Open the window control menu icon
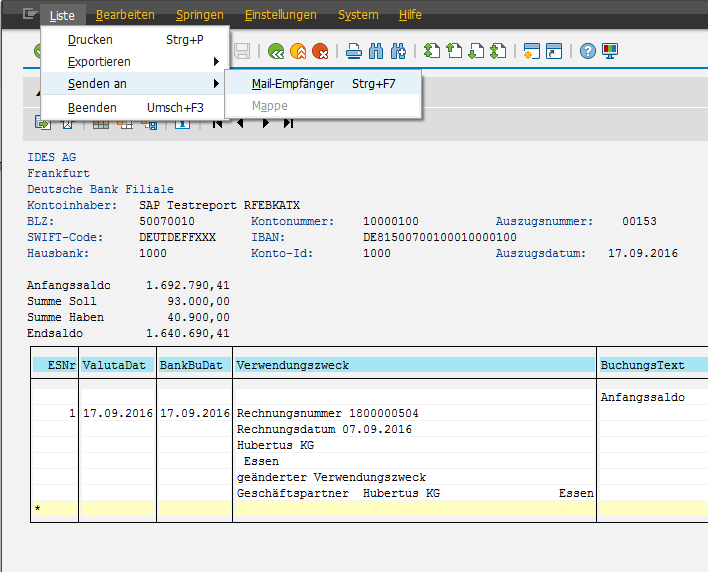 pyautogui.click(x=31, y=15)
